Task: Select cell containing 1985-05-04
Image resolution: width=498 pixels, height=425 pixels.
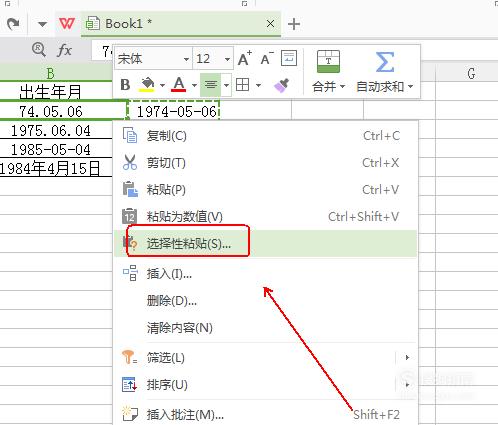Action: pyautogui.click(x=56, y=149)
